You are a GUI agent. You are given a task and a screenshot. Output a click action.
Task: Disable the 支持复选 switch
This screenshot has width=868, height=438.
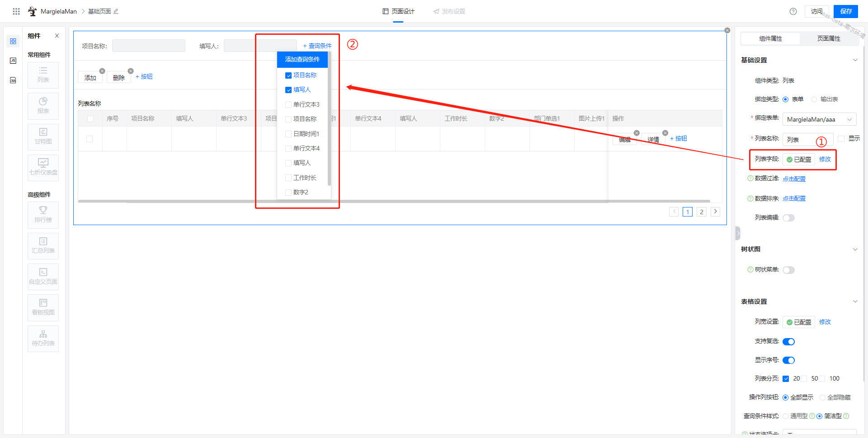coord(789,342)
